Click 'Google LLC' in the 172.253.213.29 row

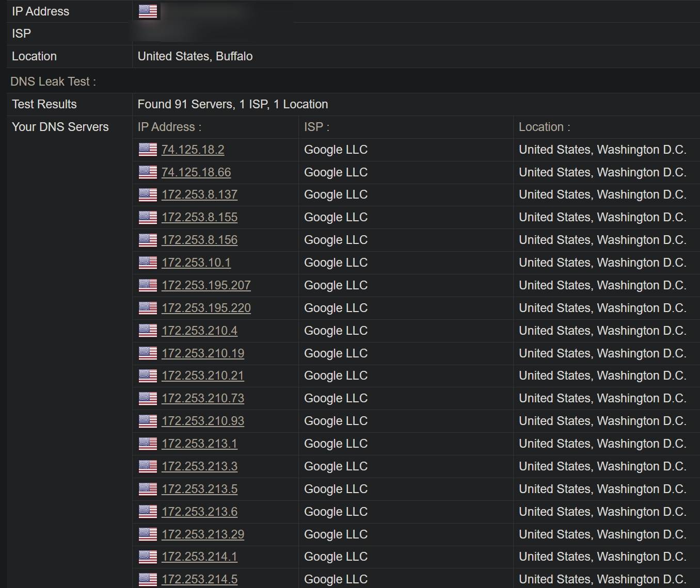pyautogui.click(x=336, y=534)
